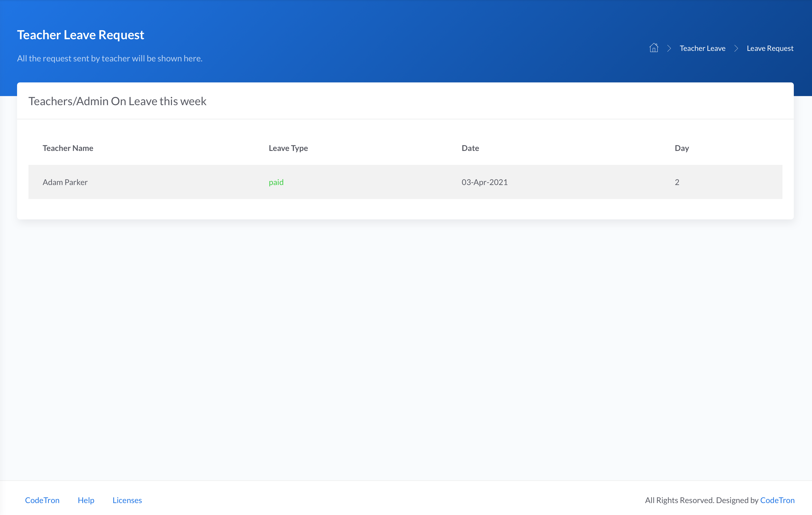This screenshot has width=812, height=515.
Task: Select the Adam Parker name cell
Action: [x=65, y=182]
